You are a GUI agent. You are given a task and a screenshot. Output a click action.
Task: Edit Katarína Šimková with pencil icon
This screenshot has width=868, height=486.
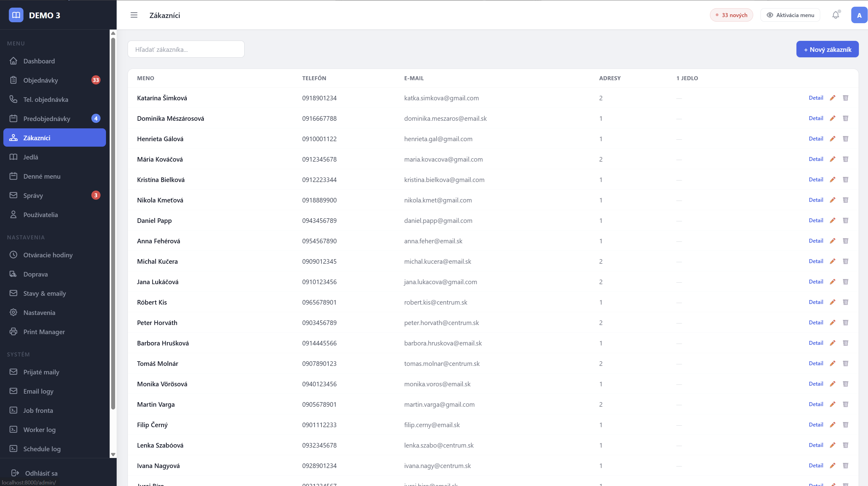click(x=832, y=98)
